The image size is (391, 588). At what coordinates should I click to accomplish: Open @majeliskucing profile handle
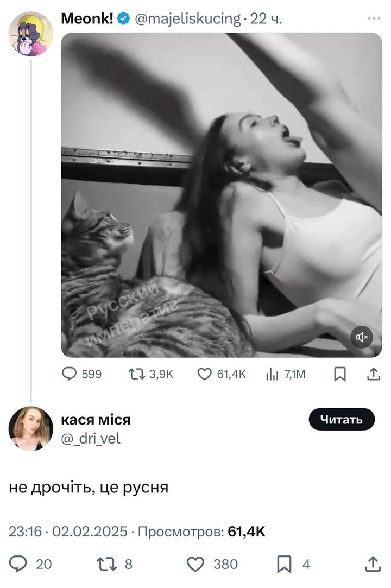[187, 18]
